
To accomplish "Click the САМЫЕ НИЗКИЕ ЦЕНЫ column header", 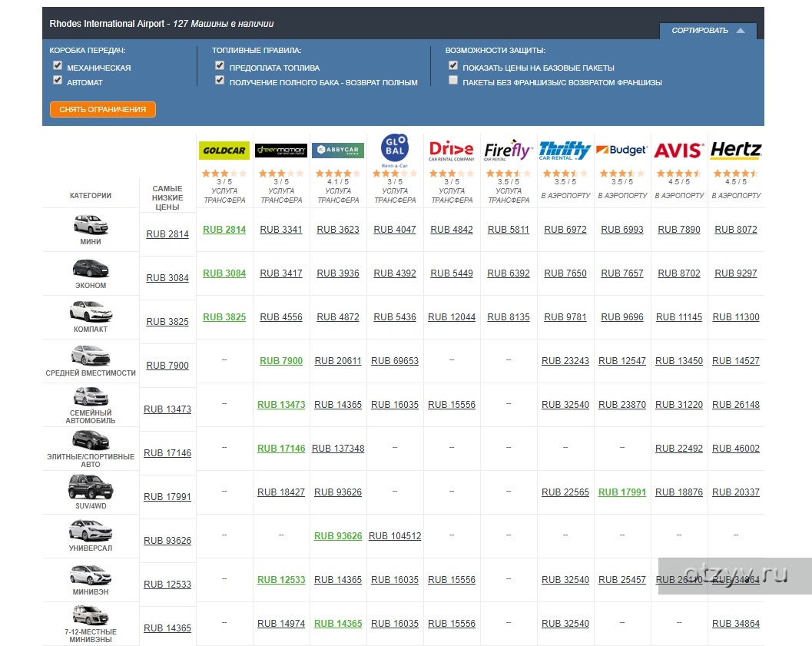I will (x=167, y=197).
